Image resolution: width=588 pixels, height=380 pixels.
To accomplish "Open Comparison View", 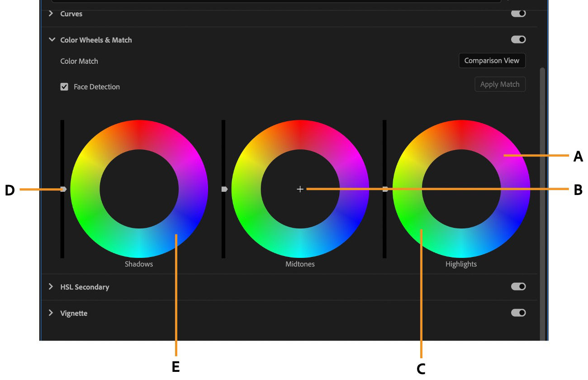I will 492,60.
